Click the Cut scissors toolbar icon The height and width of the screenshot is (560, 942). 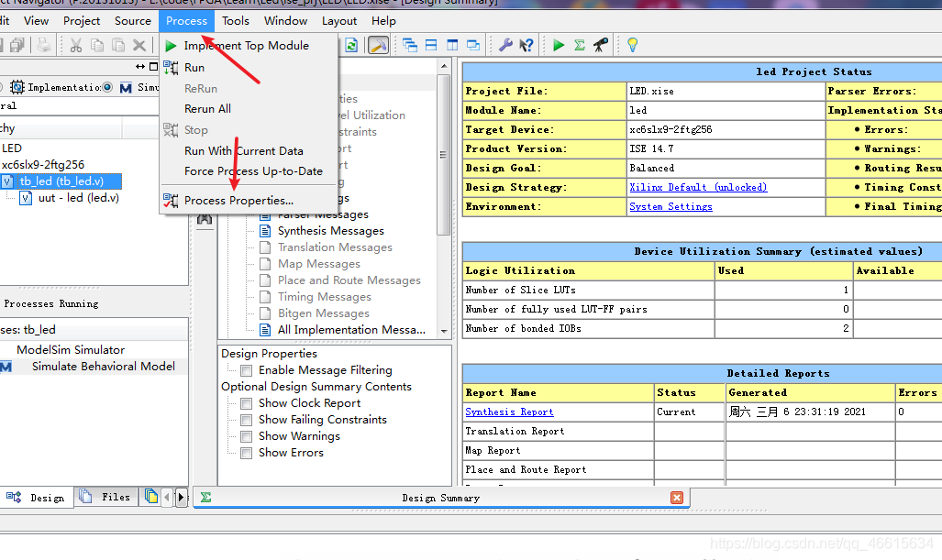(x=76, y=45)
